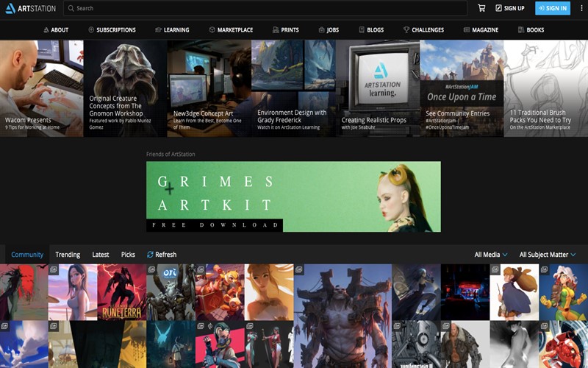Click the multi-image icon on Ori thumbnail

[151, 269]
